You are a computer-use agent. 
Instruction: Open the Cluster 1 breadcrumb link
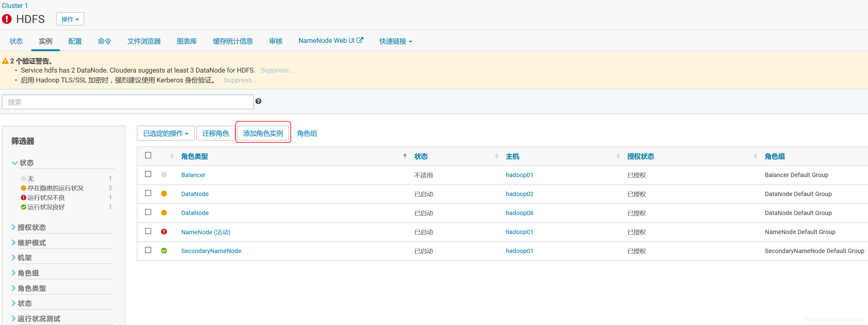click(x=15, y=6)
